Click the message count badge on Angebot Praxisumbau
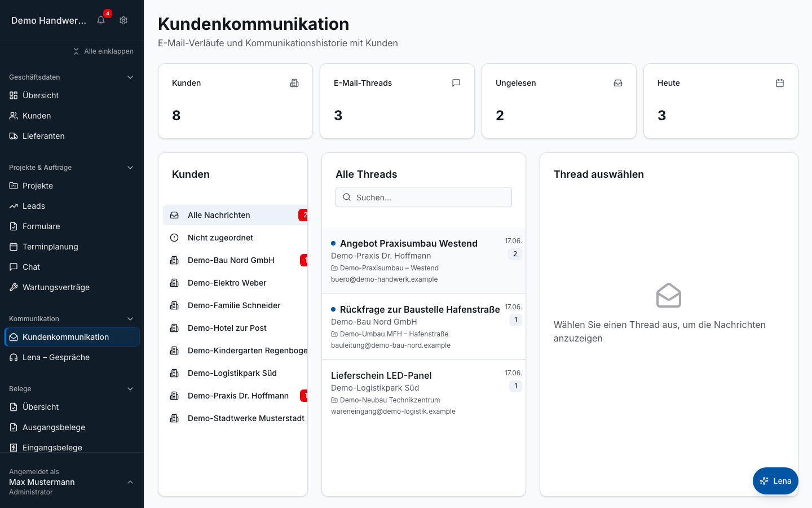 [x=515, y=254]
